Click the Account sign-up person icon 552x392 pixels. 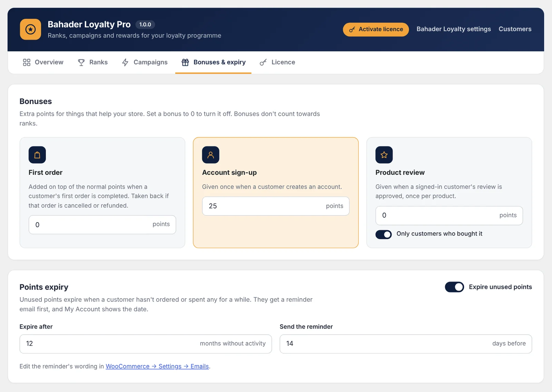coord(211,155)
